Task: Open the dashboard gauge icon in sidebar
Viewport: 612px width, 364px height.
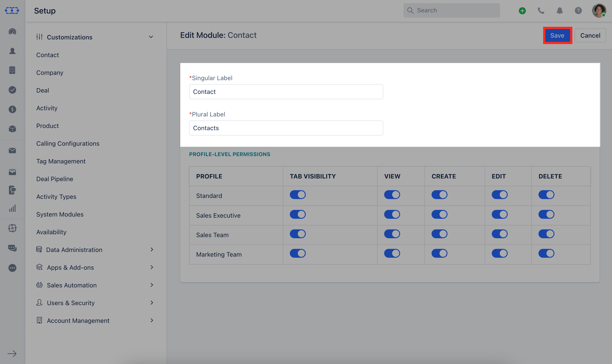Action: [12, 32]
